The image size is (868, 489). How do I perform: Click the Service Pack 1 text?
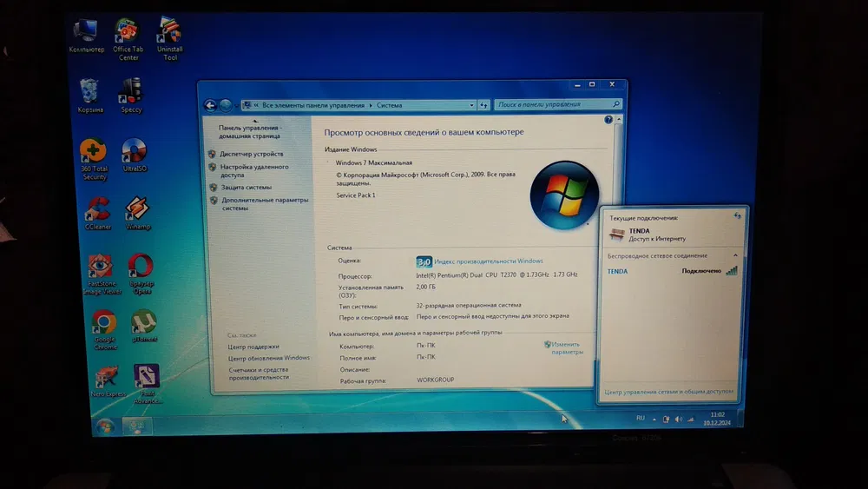[355, 195]
